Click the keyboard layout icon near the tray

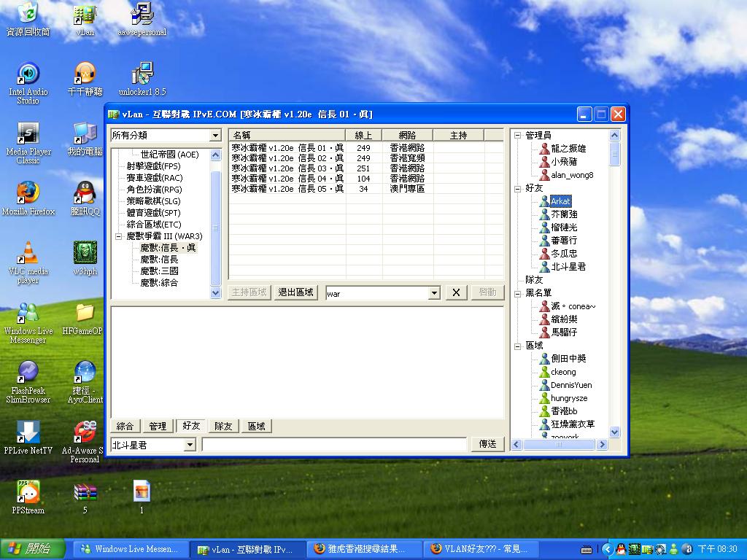(x=587, y=548)
